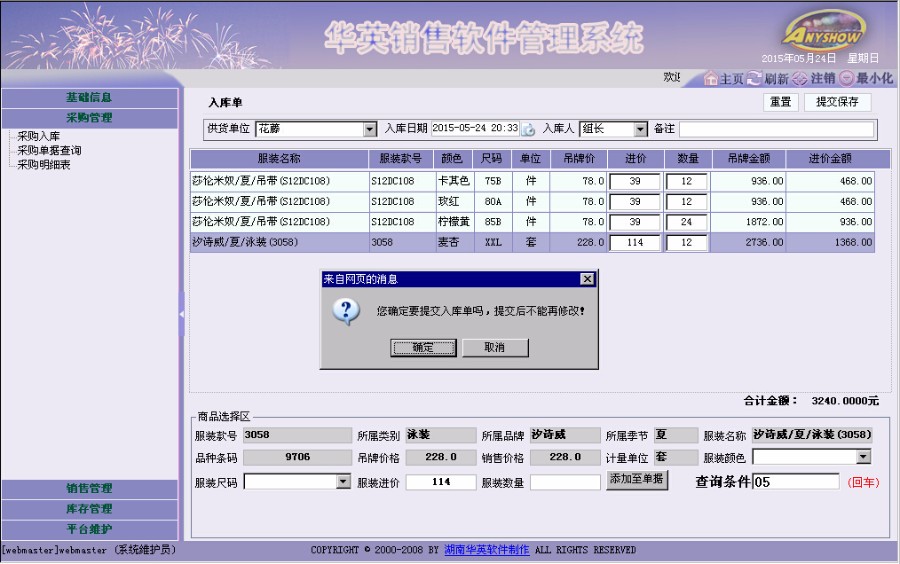
Task: Click the 重置 button
Action: pyautogui.click(x=781, y=102)
